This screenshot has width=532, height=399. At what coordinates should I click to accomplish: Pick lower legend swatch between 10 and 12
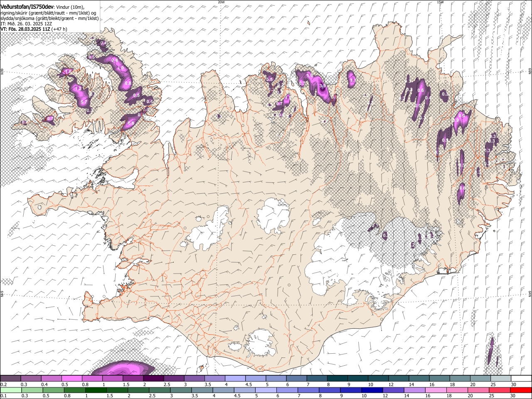pos(372,390)
